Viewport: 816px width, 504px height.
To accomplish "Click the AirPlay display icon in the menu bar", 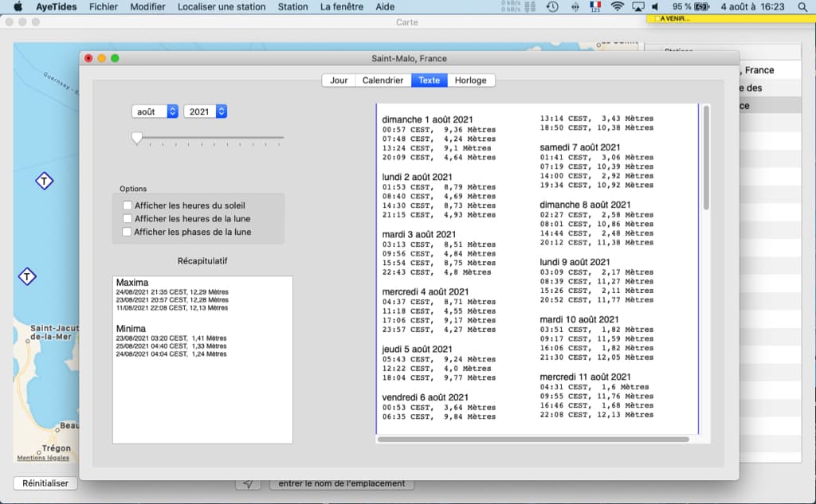I will (637, 6).
